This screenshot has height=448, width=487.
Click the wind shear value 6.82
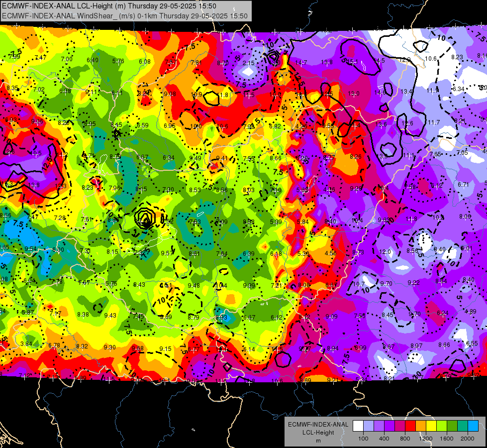pos(275,126)
